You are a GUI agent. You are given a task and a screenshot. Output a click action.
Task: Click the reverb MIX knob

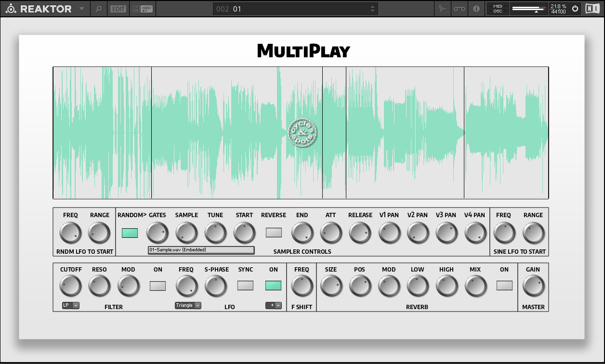[475, 286]
